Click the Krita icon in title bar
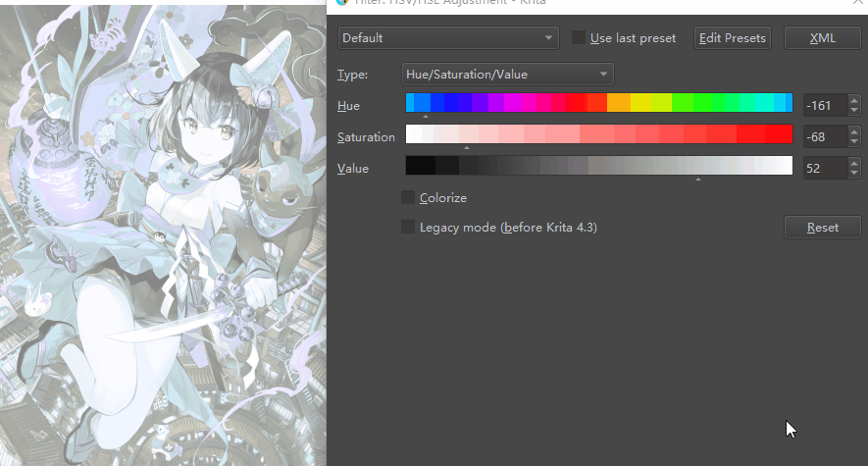The image size is (868, 466). coord(342,2)
